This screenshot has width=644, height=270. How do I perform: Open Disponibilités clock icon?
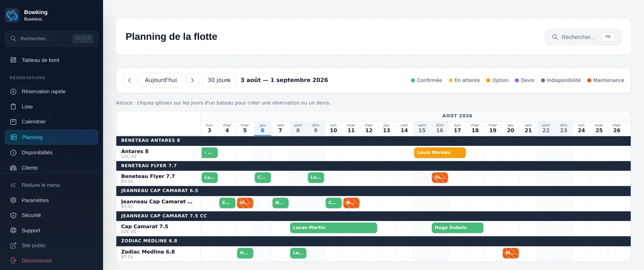point(13,153)
